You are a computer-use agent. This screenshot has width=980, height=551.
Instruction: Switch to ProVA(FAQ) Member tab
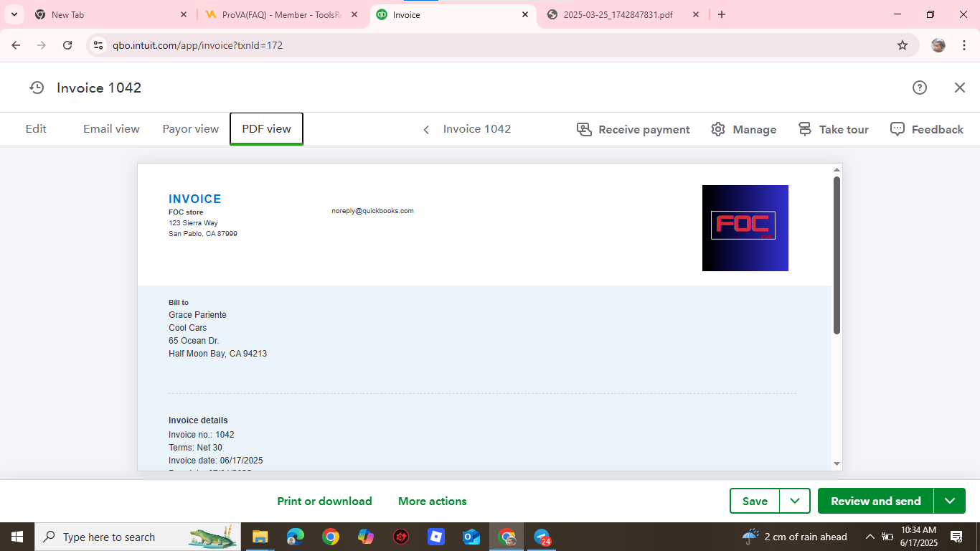(x=281, y=14)
